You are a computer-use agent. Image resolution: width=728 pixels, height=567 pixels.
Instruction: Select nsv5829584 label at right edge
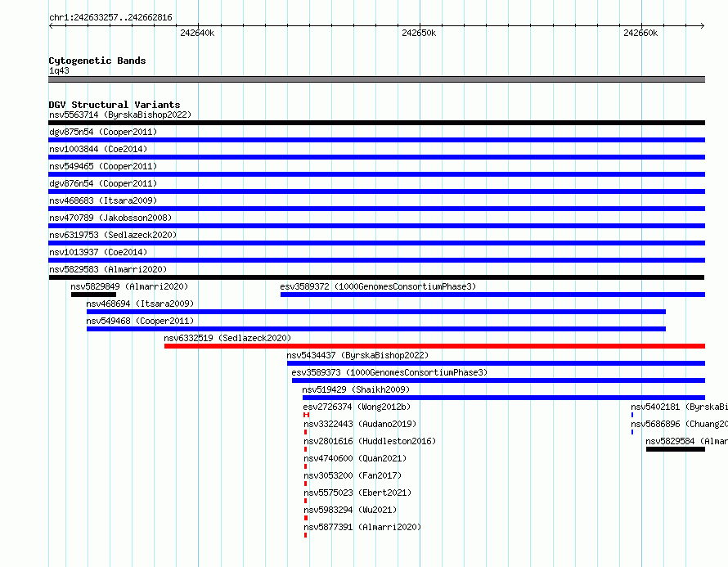coord(686,441)
